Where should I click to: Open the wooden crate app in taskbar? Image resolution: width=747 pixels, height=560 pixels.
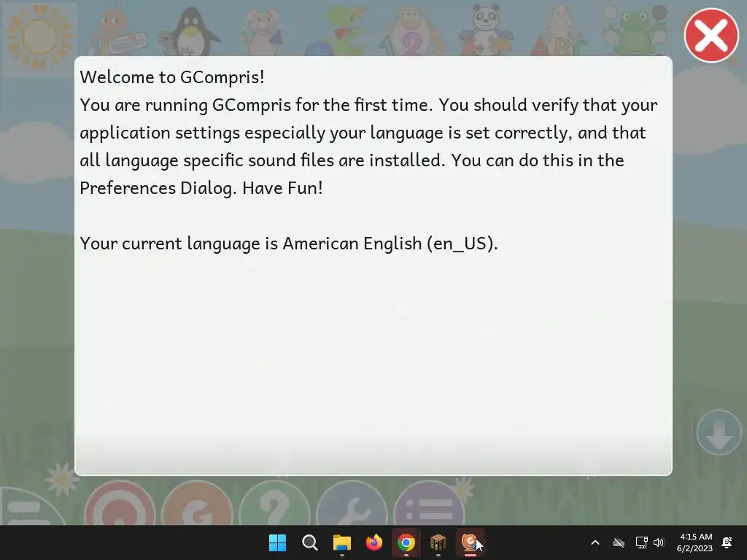click(x=438, y=542)
